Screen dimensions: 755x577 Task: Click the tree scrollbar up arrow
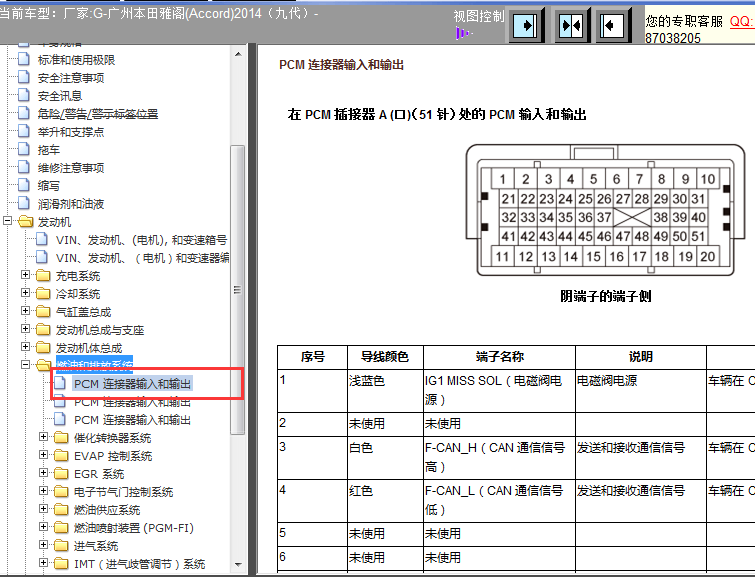click(x=238, y=54)
